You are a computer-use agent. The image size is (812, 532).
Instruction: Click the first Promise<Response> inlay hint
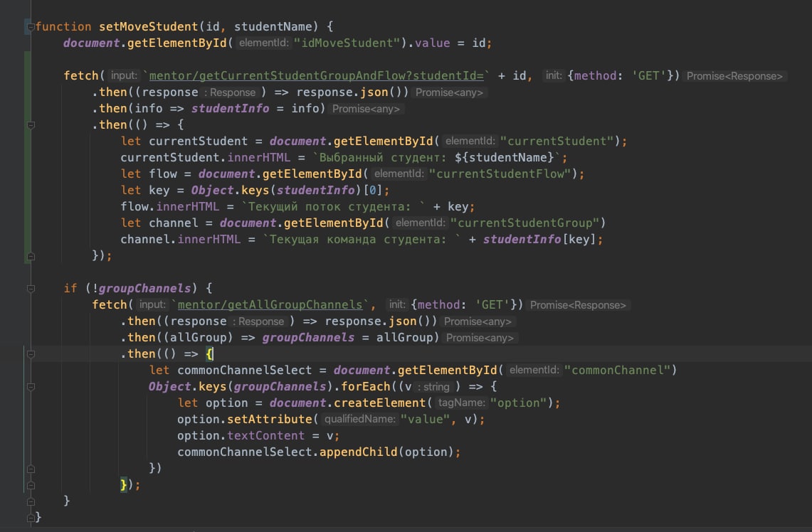tap(734, 76)
